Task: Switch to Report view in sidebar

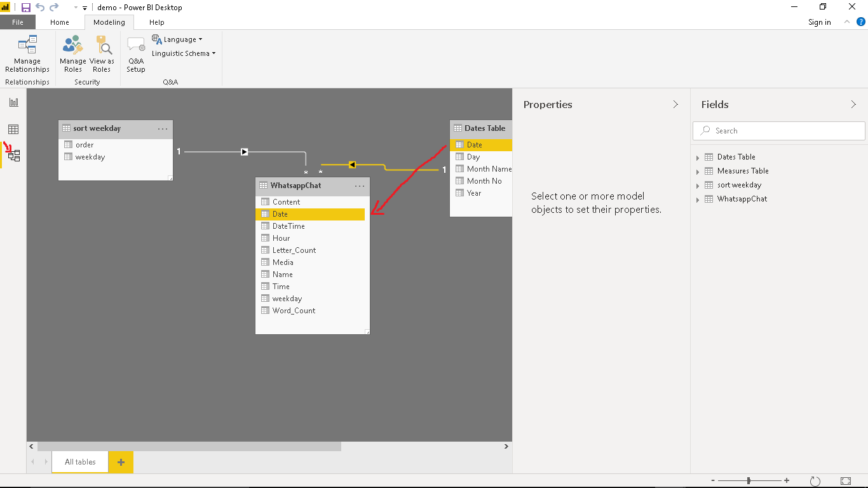Action: (x=13, y=102)
